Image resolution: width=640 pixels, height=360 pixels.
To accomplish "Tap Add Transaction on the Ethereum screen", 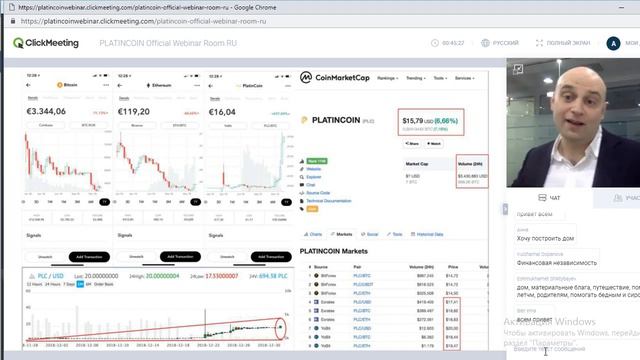I will 180,257.
